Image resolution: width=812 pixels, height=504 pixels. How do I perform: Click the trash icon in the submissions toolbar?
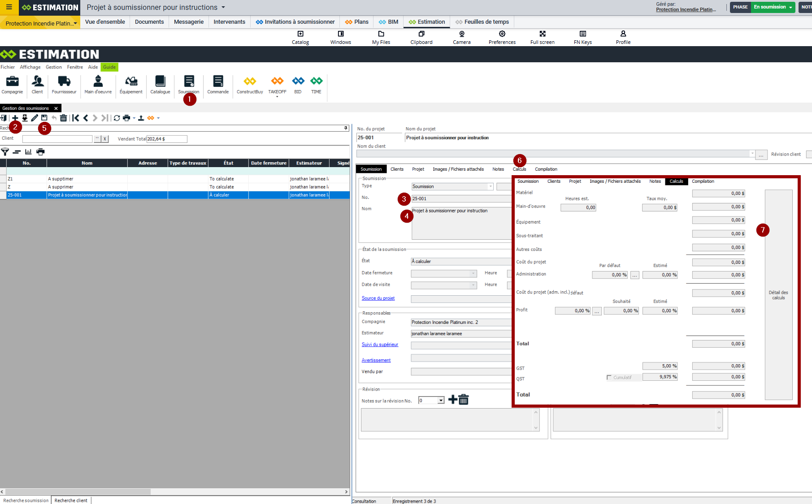64,118
